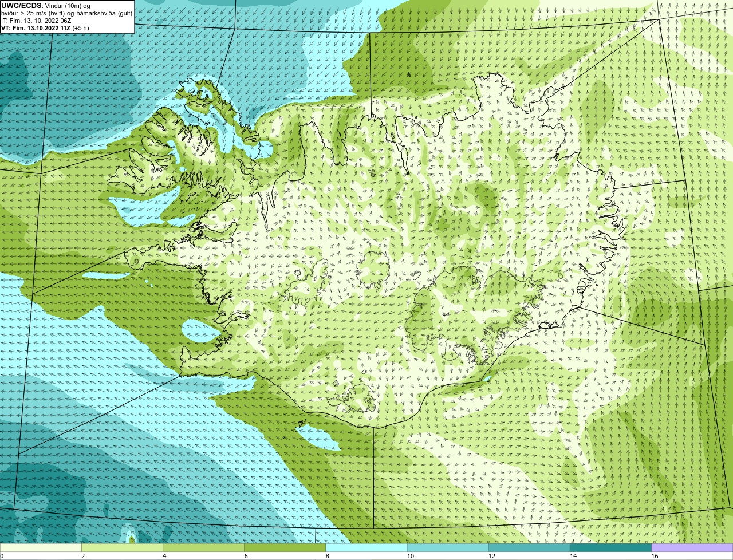
Task: Click the legend scale label "16"
Action: [x=655, y=556]
